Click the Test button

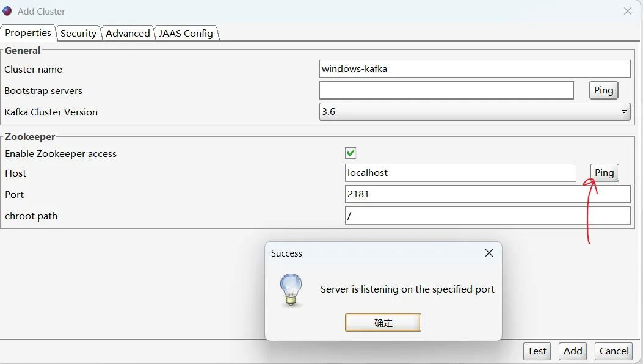(537, 351)
